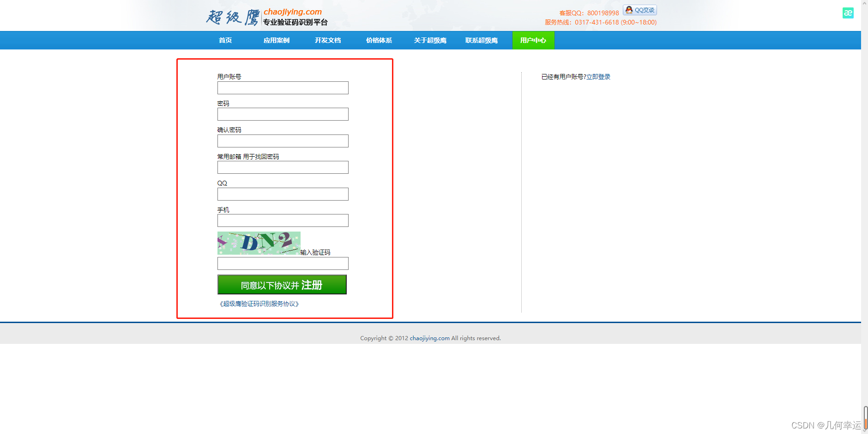Screen dimensions: 868x434
Task: Focus the QQ number input field
Action: (x=283, y=194)
